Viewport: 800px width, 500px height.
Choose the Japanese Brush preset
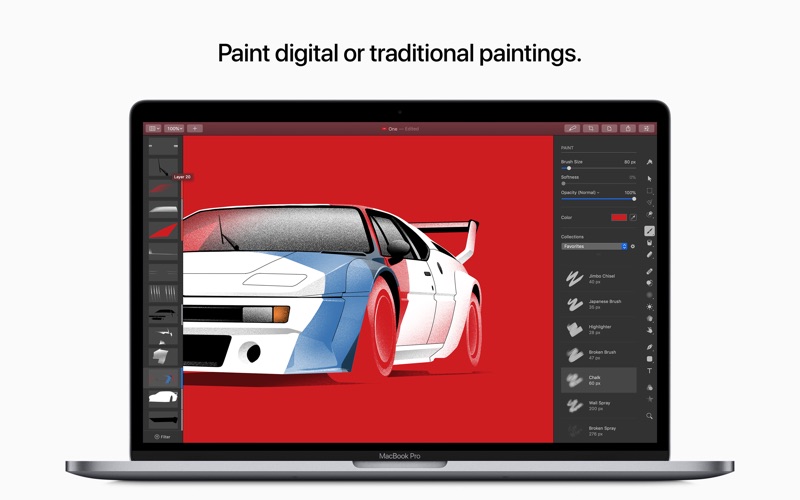coord(598,304)
